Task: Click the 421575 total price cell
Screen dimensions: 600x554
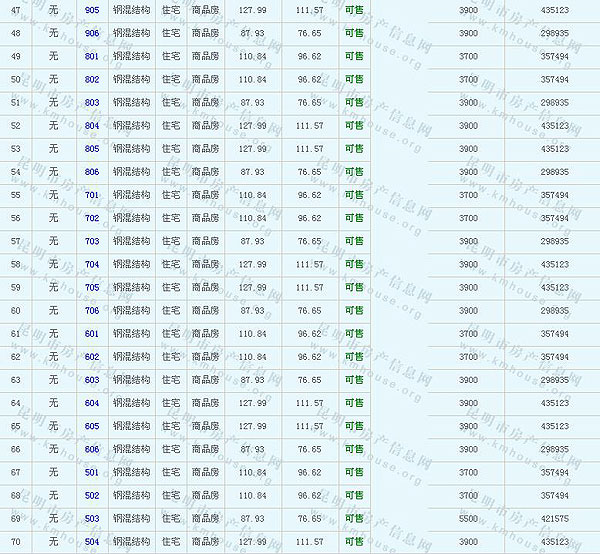Action: click(x=554, y=519)
